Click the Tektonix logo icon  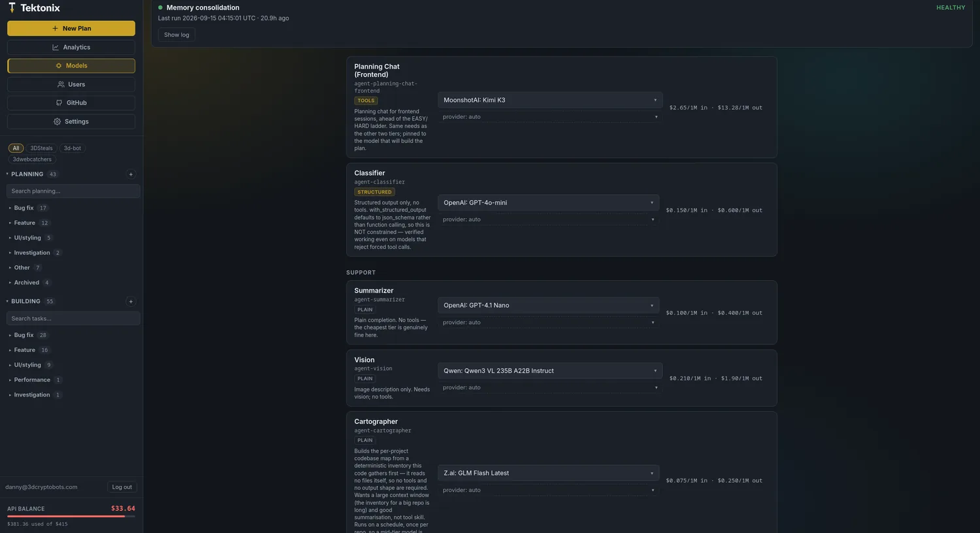pos(12,8)
